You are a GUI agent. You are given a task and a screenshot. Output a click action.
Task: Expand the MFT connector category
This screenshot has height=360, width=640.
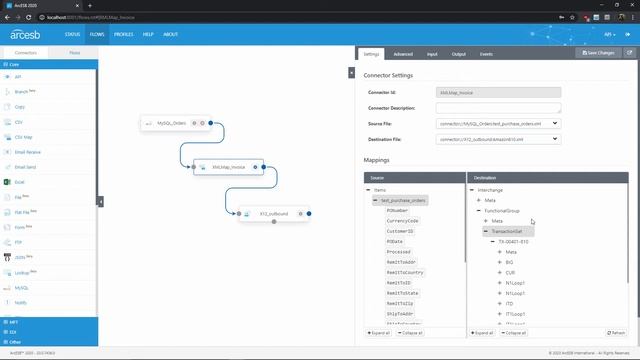click(x=49, y=322)
